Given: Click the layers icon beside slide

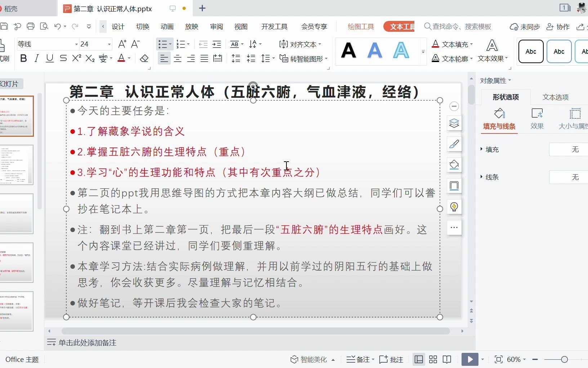Looking at the screenshot, I should pyautogui.click(x=454, y=123).
